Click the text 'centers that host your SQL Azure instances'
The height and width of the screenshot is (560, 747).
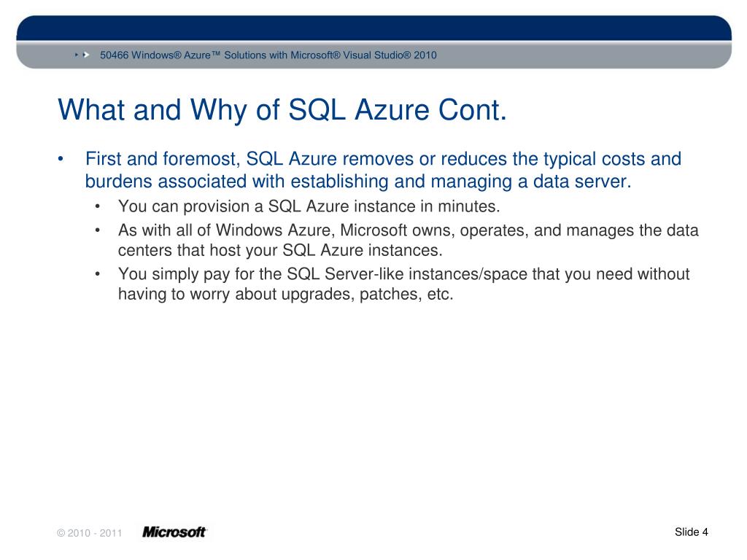279,250
